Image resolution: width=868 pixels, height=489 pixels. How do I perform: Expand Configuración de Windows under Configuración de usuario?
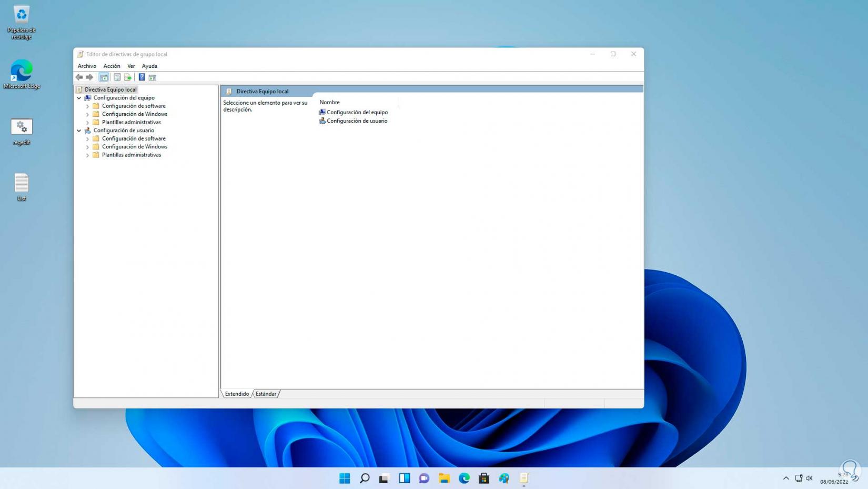coord(87,147)
